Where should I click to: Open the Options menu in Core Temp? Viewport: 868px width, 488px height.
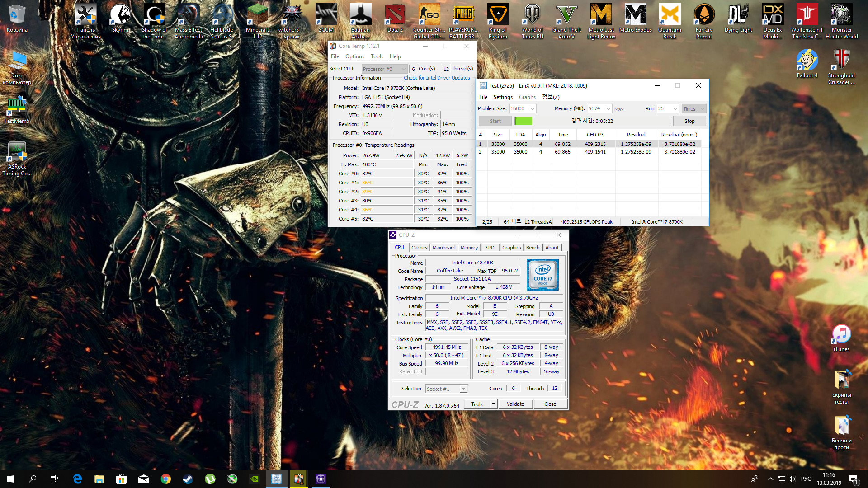354,56
